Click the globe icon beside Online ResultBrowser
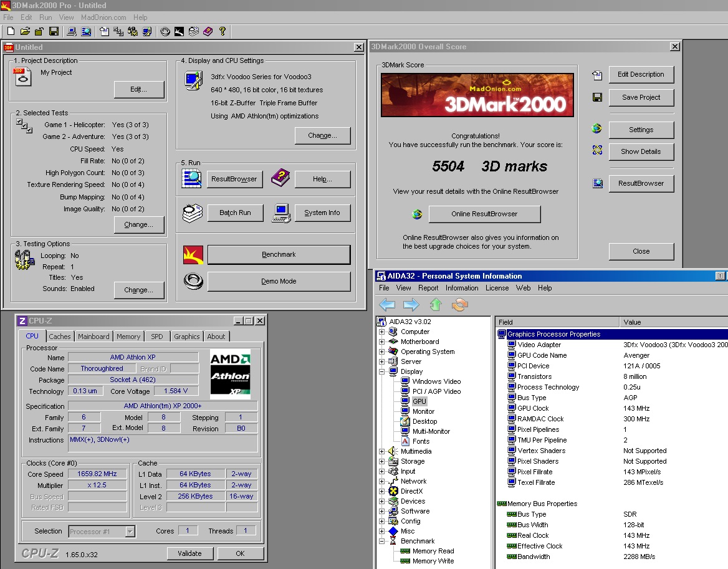Screen dimensions: 728x569 tap(417, 214)
